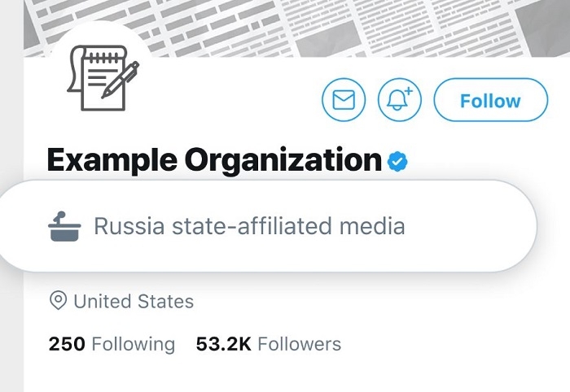This screenshot has width=570, height=392.
Task: Click the 53.2K follower count number
Action: click(x=223, y=344)
